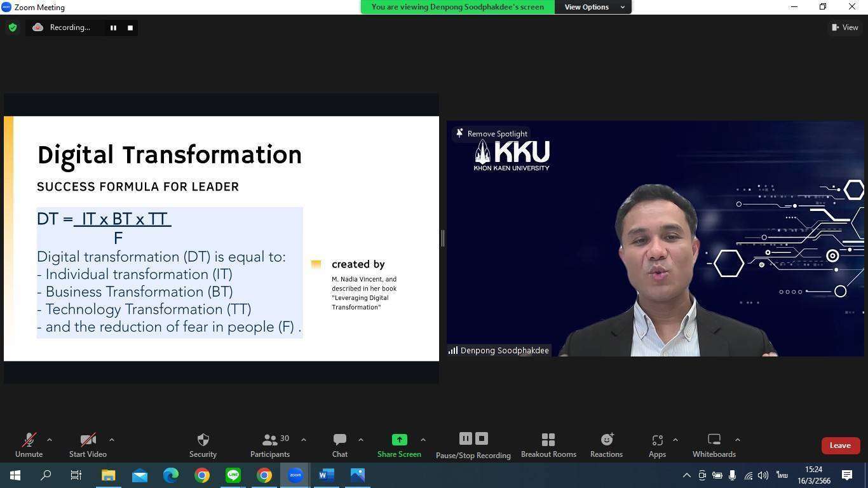The height and width of the screenshot is (488, 868).
Task: Click the shared screen slide area
Action: pyautogui.click(x=221, y=238)
